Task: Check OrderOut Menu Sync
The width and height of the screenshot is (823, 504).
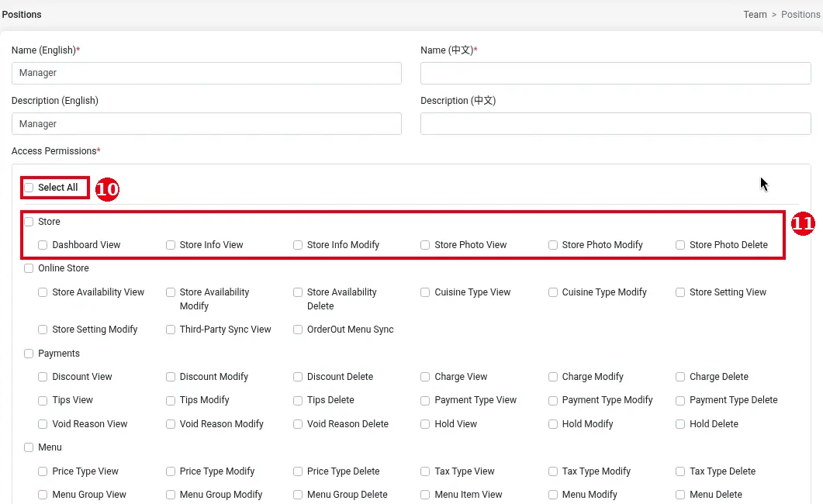Action: coord(298,330)
